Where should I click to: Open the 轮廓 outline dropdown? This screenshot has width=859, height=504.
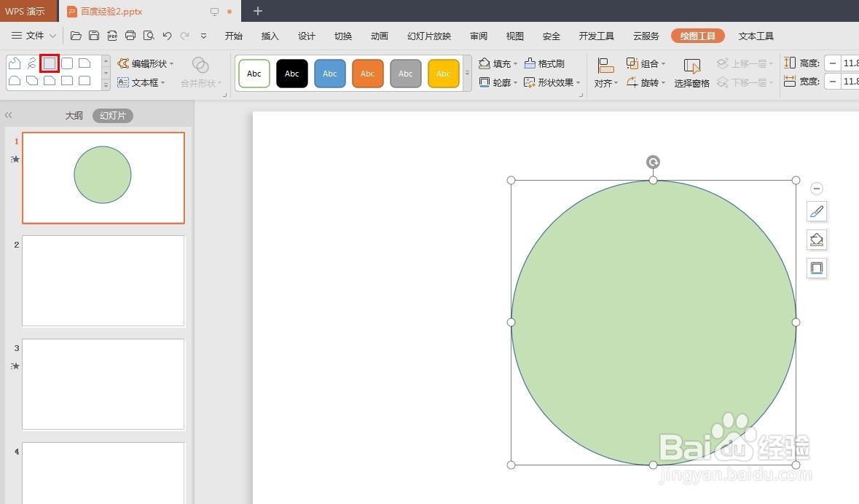(498, 83)
